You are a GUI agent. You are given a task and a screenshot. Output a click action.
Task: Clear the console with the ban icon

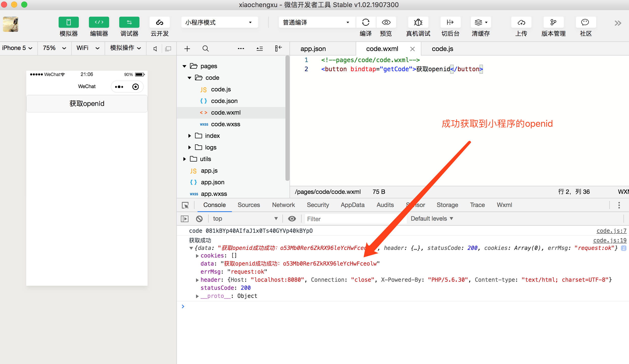coord(199,219)
